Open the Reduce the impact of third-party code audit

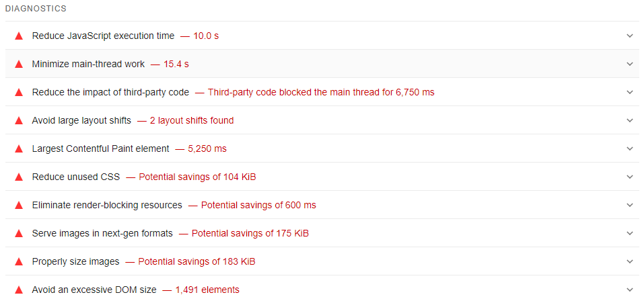[x=110, y=92]
